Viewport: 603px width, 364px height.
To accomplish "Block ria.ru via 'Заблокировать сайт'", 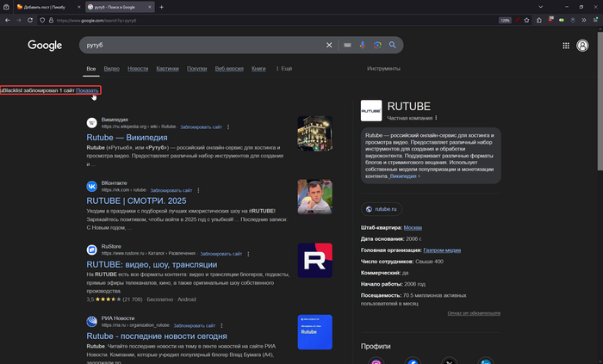I will [194, 325].
